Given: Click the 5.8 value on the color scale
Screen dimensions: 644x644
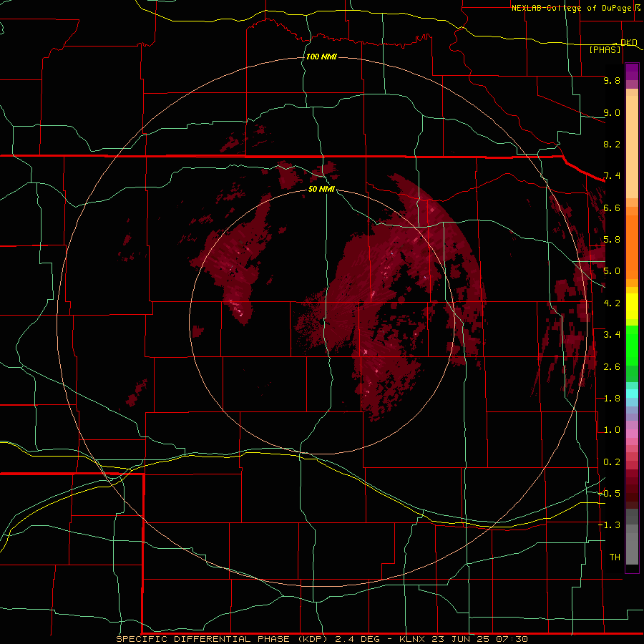Looking at the screenshot, I should [x=612, y=240].
